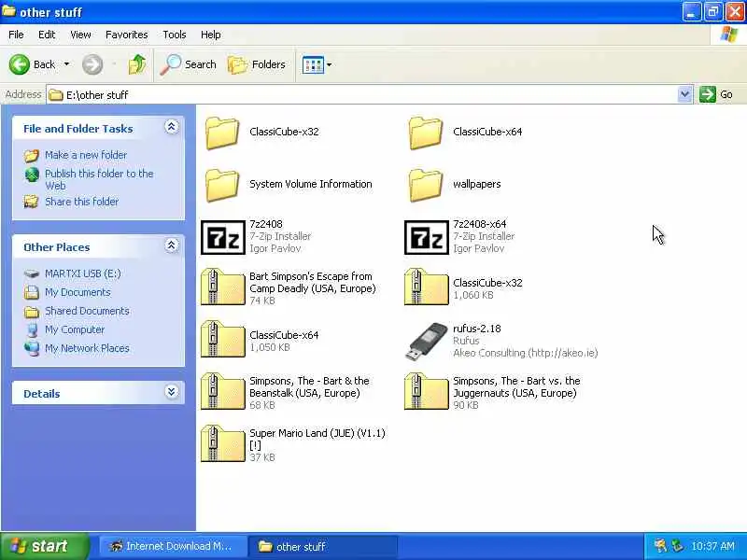
Task: Select the rufus-2.18 USB drive icon
Action: (427, 341)
